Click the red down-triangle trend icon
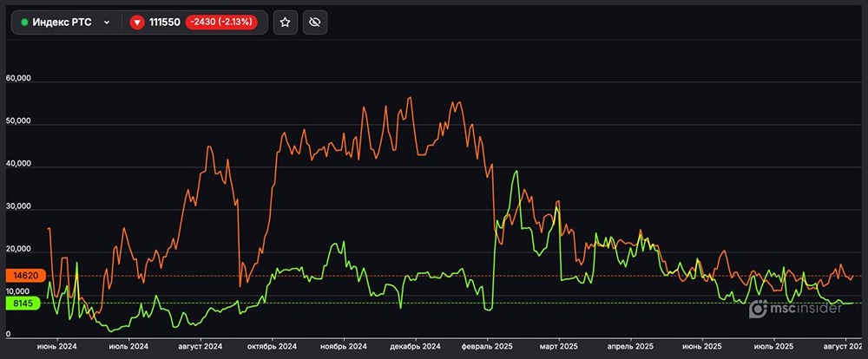 (137, 23)
